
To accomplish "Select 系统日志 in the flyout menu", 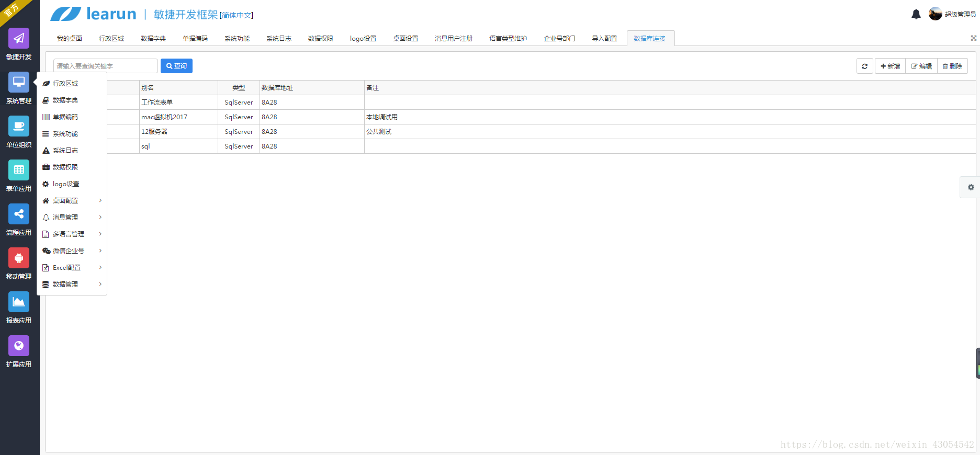I will (72, 151).
